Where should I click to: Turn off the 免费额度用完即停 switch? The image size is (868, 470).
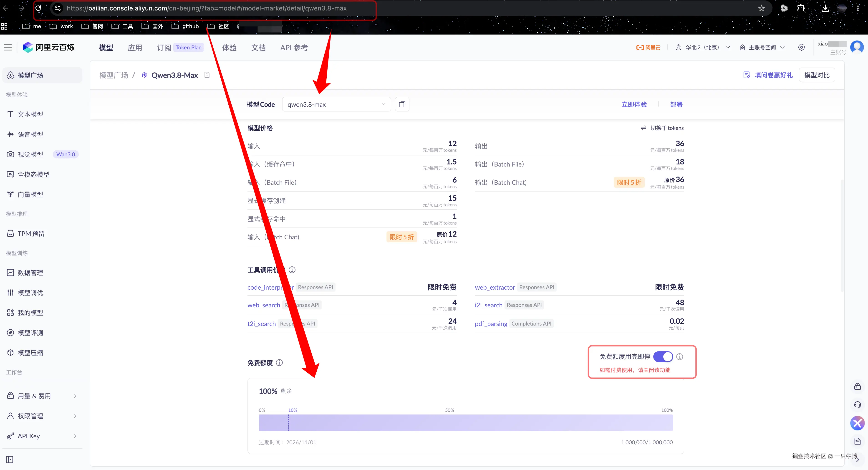(x=663, y=357)
